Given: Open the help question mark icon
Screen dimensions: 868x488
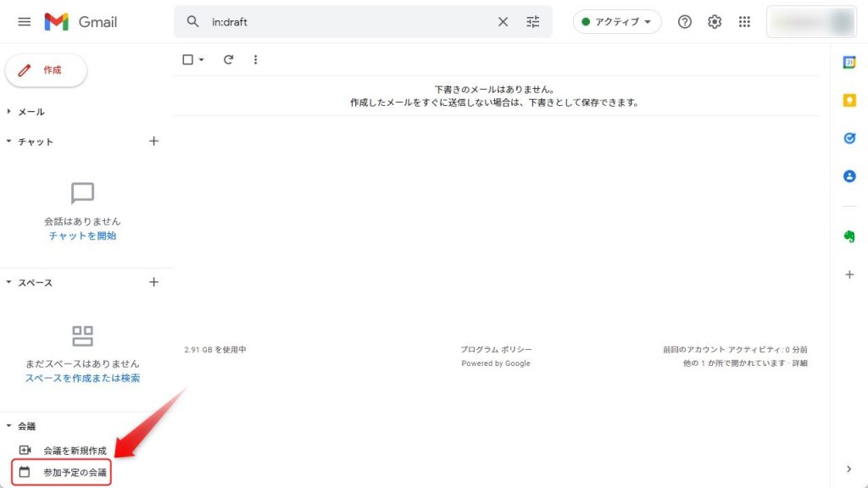Looking at the screenshot, I should pos(685,21).
